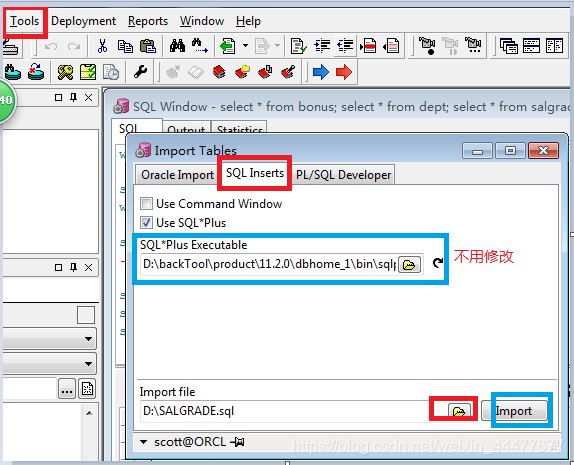Viewport: 574px width, 465px height.
Task: Browse for the import file folder icon
Action: (459, 411)
